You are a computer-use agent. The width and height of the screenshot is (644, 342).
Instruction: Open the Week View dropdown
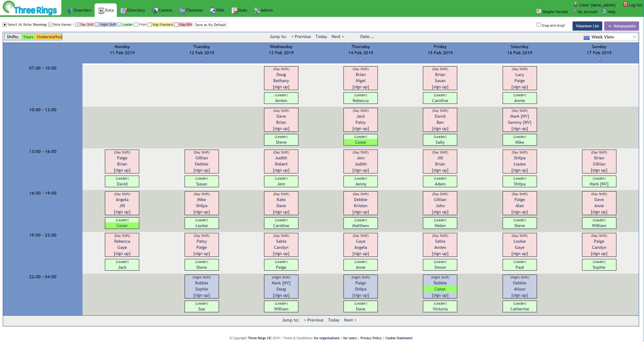point(610,37)
